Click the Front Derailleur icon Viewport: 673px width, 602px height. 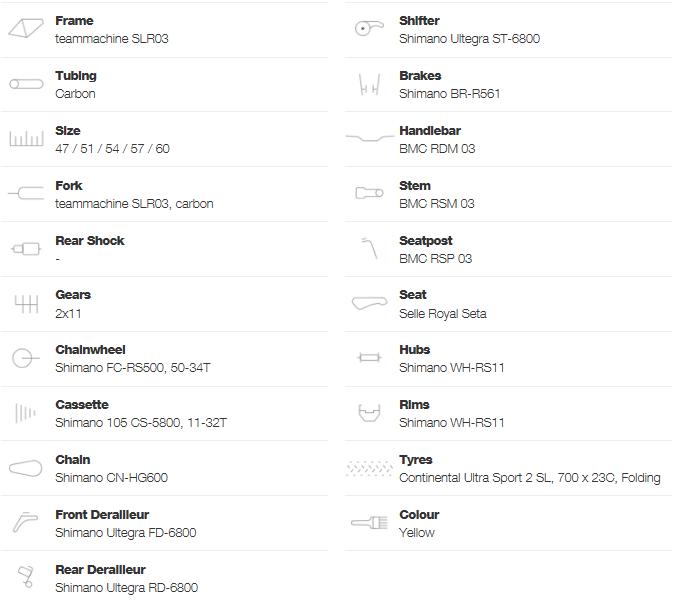pos(25,522)
